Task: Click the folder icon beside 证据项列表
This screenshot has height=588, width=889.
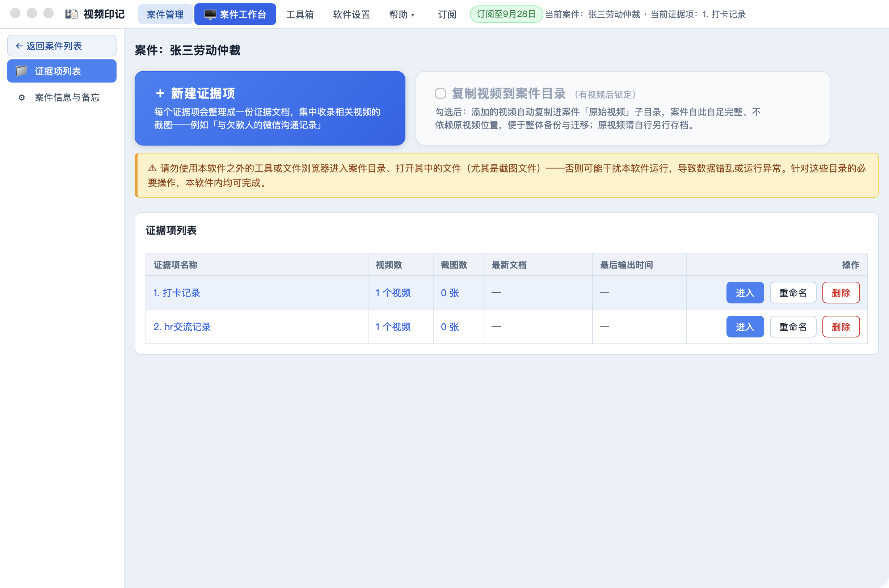Action: pyautogui.click(x=21, y=71)
